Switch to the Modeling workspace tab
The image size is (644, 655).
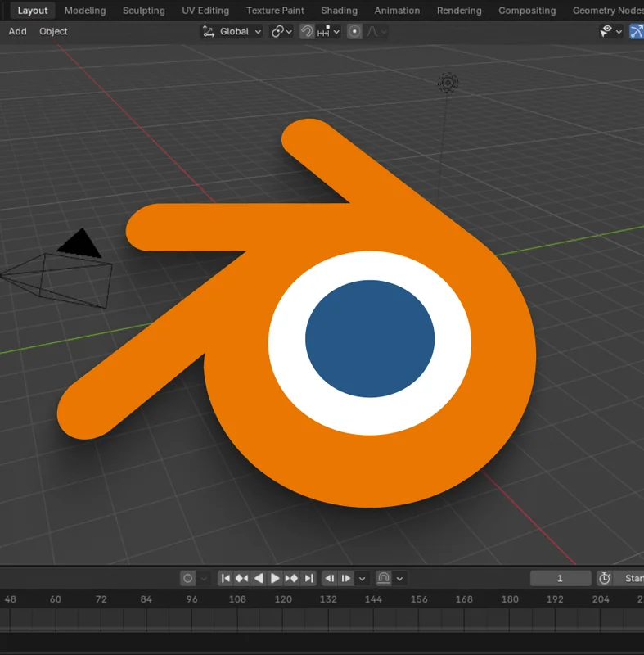click(x=85, y=11)
